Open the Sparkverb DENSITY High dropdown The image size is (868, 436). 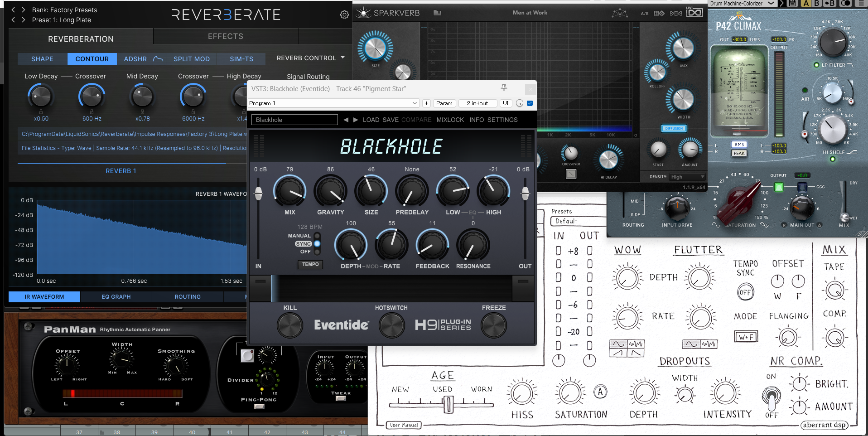coord(688,177)
